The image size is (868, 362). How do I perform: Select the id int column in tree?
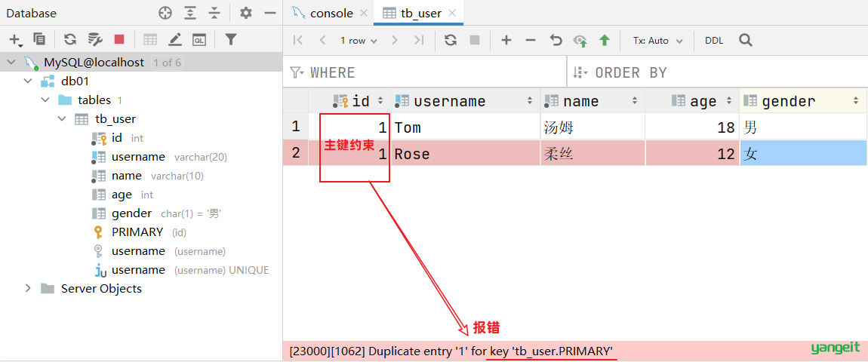(117, 138)
